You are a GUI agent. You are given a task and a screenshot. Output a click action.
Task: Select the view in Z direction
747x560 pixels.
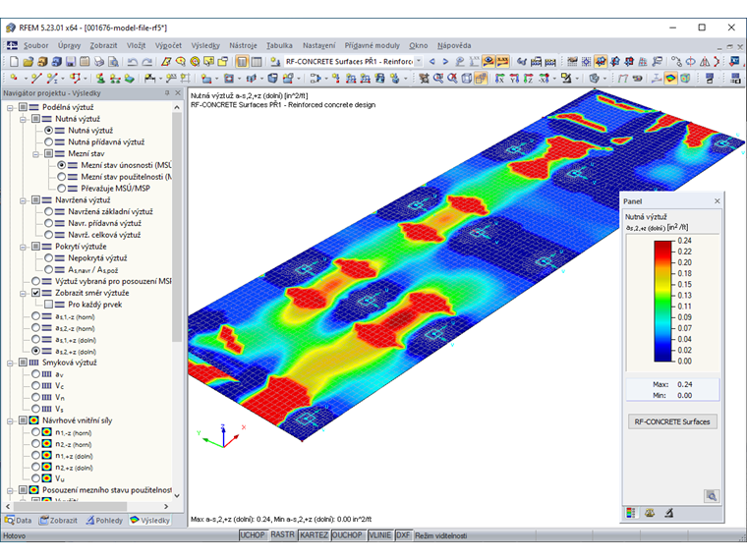point(528,78)
